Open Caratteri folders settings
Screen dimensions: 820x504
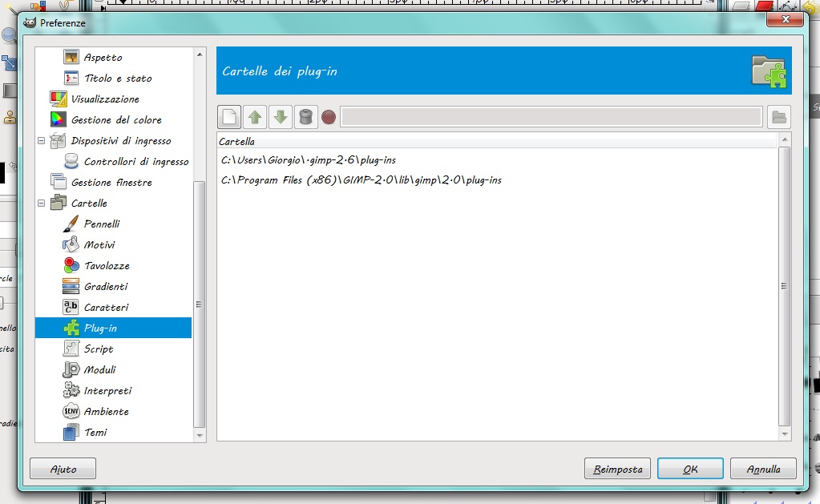pos(106,308)
